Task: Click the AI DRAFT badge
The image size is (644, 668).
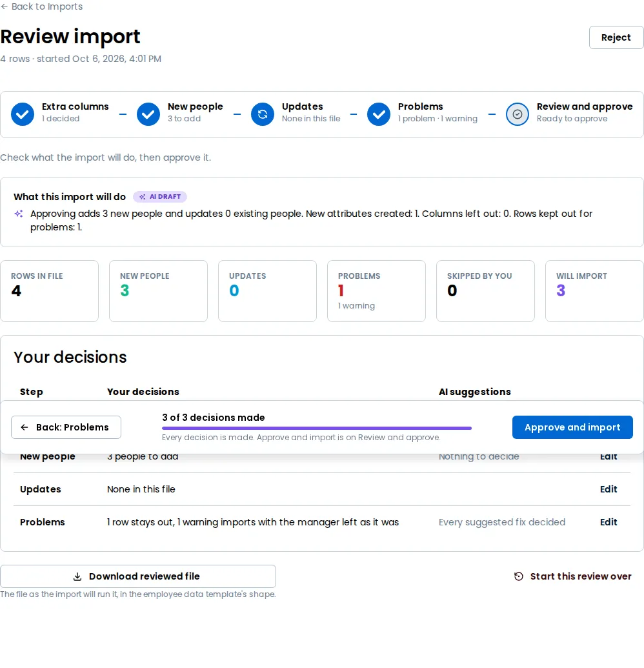Action: point(160,196)
